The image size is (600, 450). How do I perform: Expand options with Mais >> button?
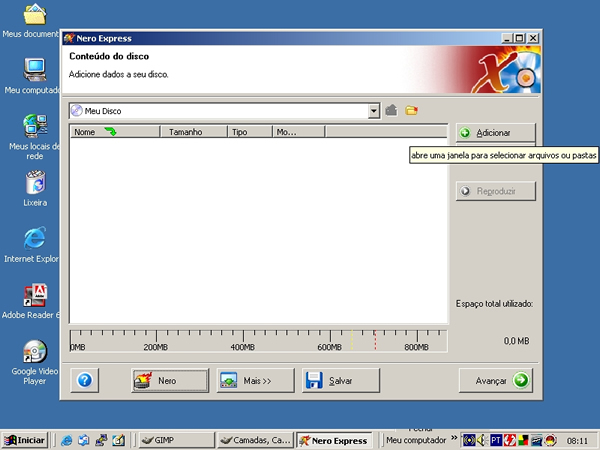pos(256,380)
